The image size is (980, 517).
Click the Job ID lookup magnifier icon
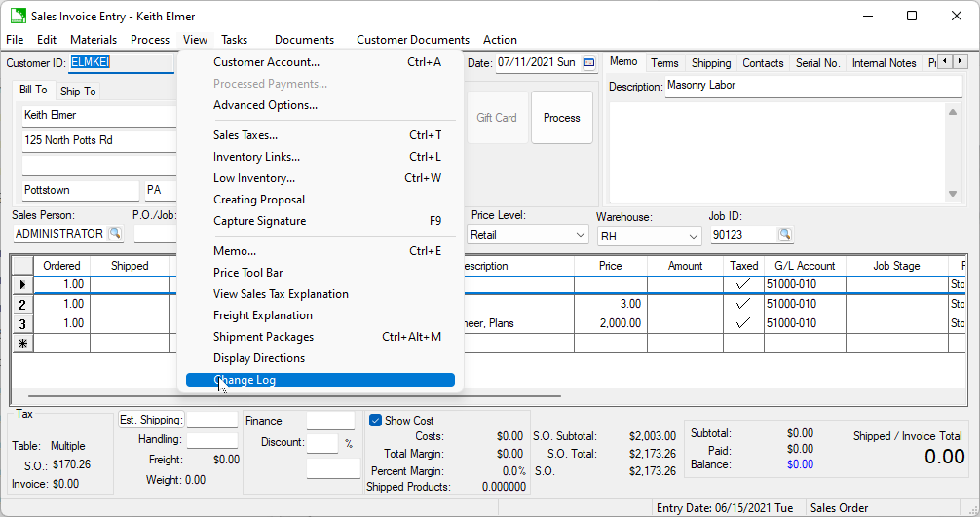784,235
